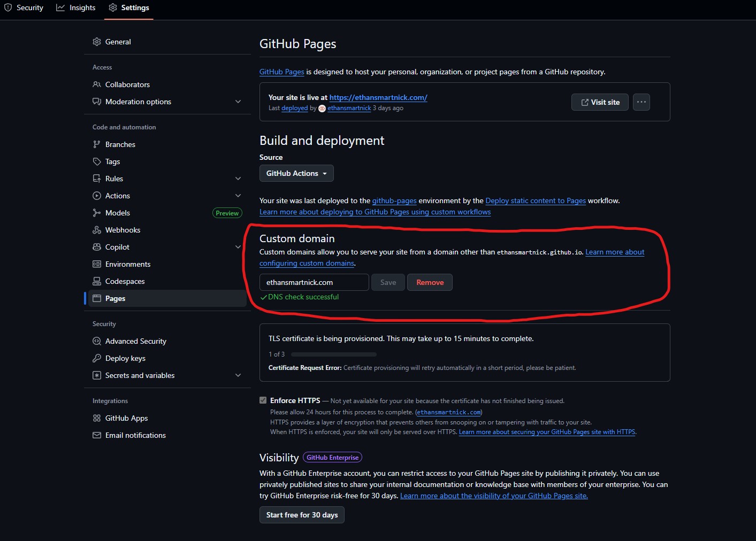Click the Environments server icon
756x541 pixels.
pos(97,264)
